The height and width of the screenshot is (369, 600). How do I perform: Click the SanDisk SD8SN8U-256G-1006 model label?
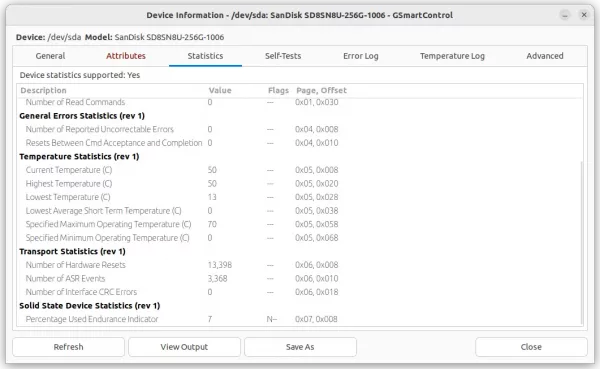[170, 37]
